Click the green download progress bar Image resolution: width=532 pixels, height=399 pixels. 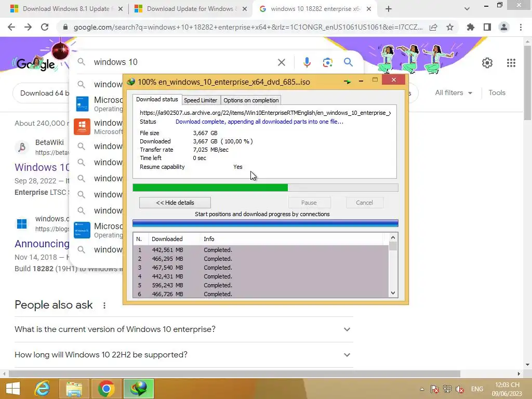click(265, 188)
